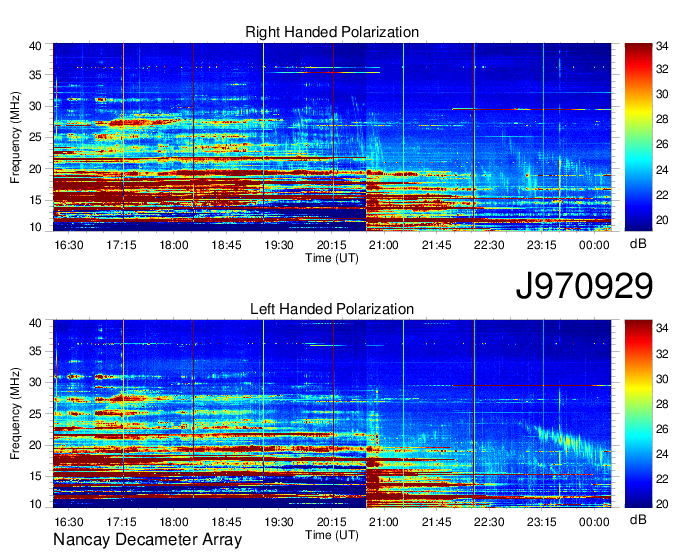Click the 22 dB tick on Right Handed colour bar
The image size is (680, 552).
point(662,195)
